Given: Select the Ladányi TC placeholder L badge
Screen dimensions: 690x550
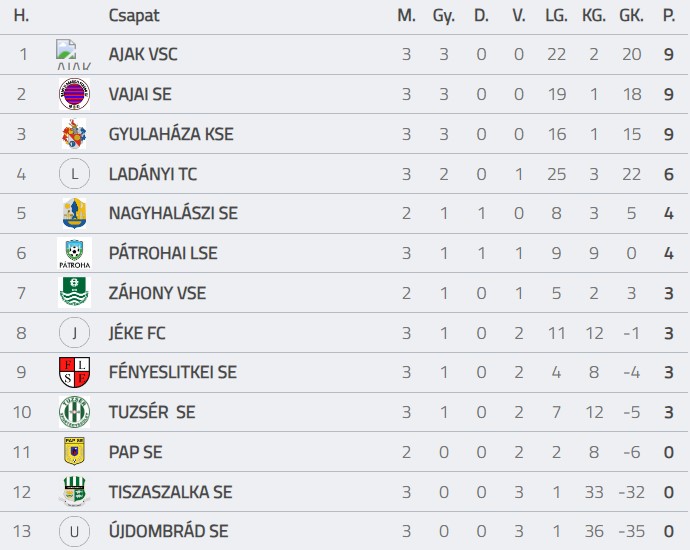Looking at the screenshot, I should click(x=74, y=174).
